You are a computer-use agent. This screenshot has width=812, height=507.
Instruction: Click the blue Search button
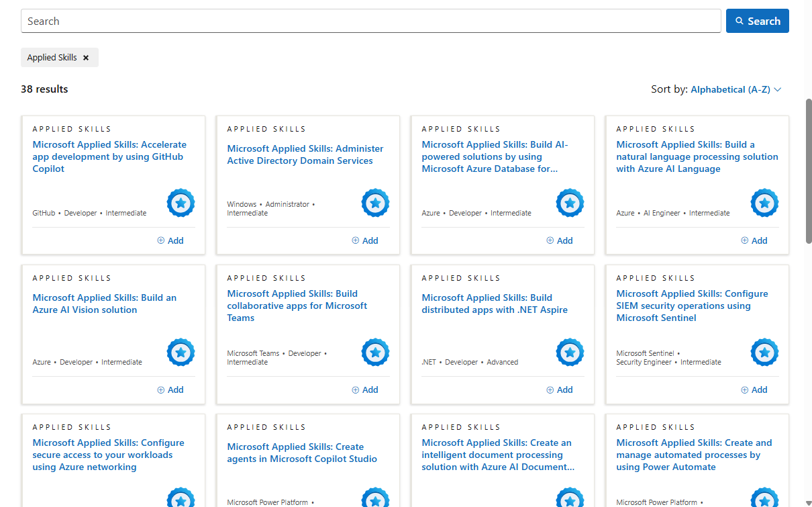757,21
